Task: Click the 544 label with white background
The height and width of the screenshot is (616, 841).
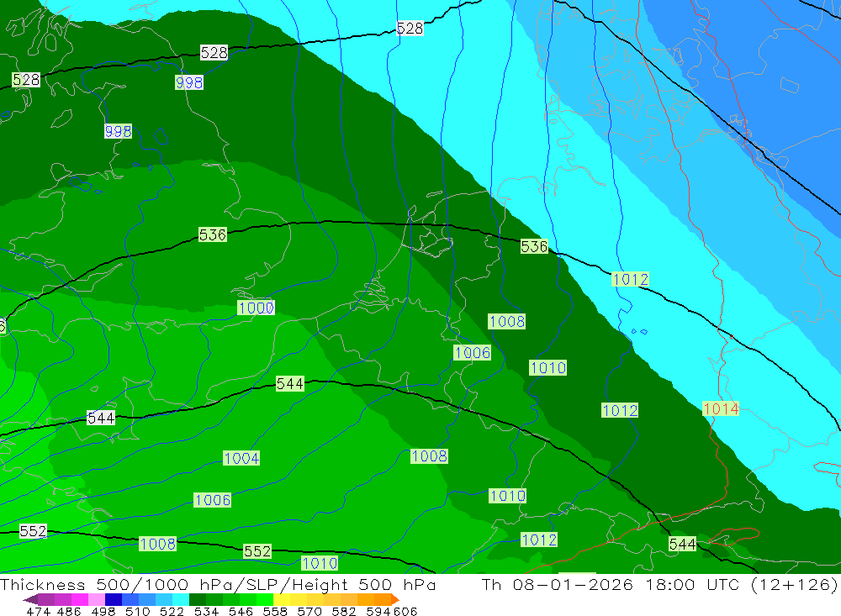Action: tap(101, 418)
